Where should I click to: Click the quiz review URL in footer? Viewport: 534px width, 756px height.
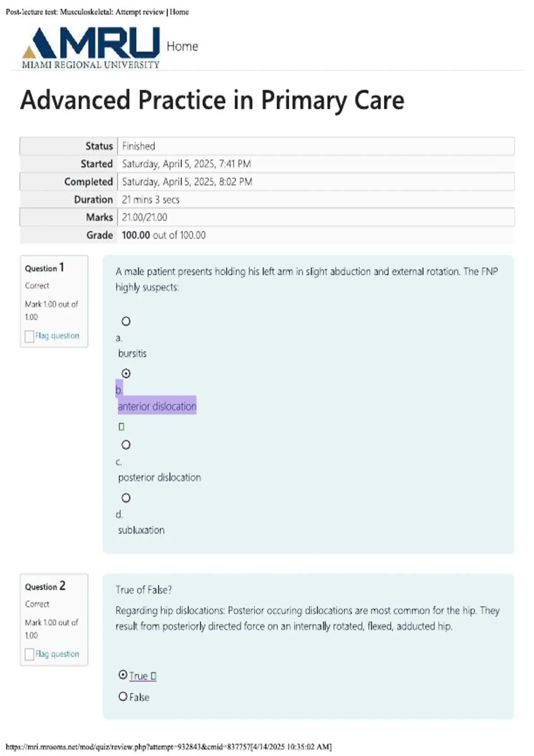point(169,747)
